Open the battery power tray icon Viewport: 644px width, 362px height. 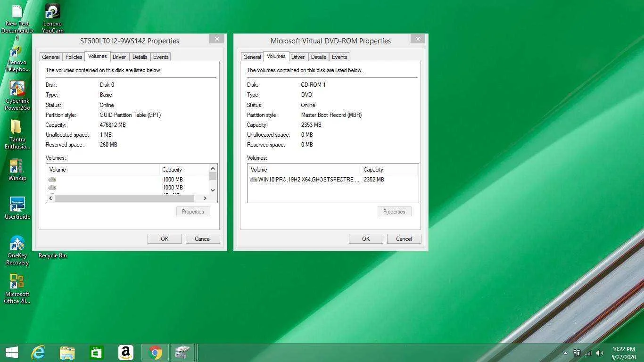pos(577,353)
